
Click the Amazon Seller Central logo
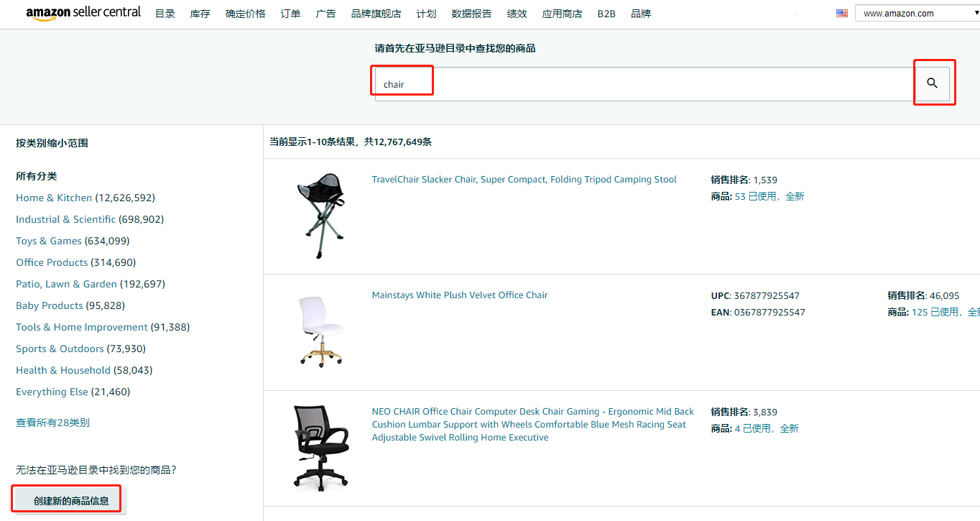click(83, 13)
